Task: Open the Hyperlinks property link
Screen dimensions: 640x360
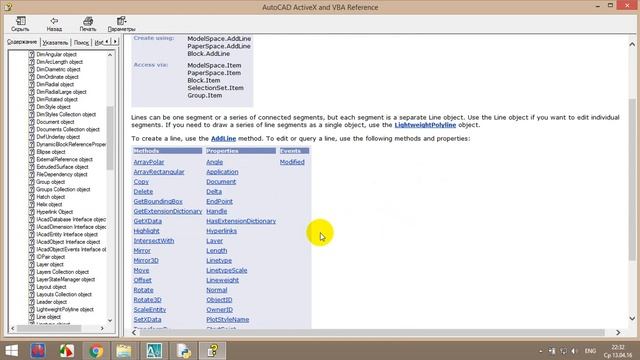Action: (x=221, y=231)
